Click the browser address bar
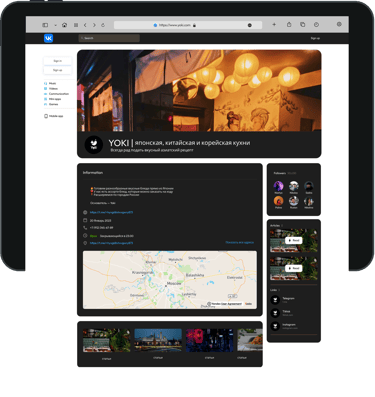The height and width of the screenshot is (397, 375). 188,25
